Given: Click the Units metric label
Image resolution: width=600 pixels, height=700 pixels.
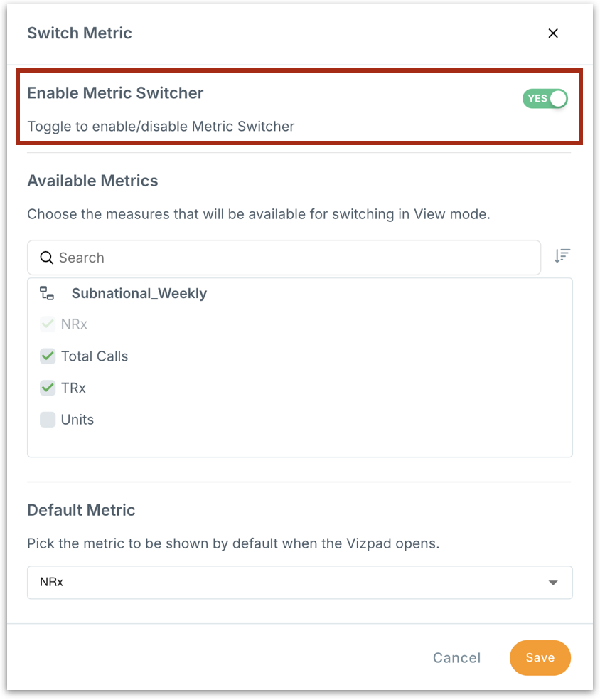Looking at the screenshot, I should [77, 420].
